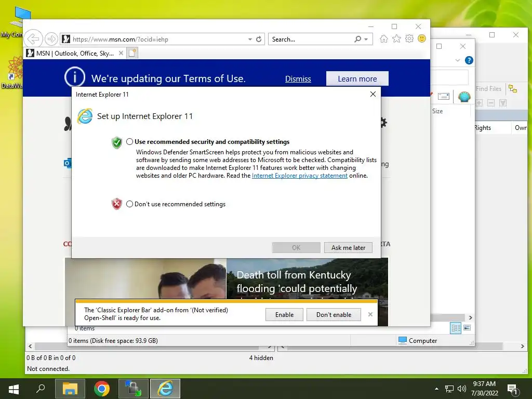This screenshot has height=399, width=532.
Task: Open the IE Home page icon
Action: (384, 38)
